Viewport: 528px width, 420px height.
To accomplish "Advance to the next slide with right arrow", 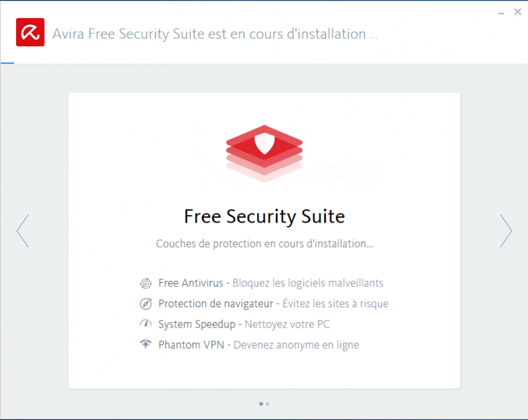I will coord(506,230).
